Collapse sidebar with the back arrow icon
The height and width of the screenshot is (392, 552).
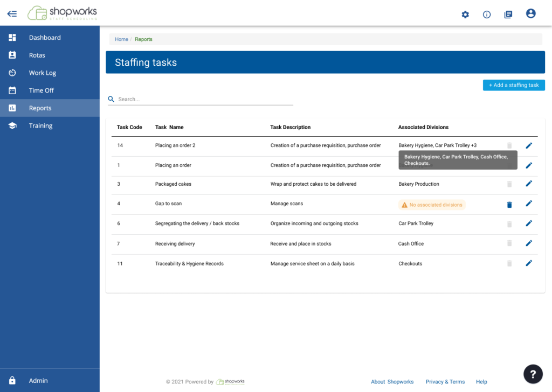point(12,14)
